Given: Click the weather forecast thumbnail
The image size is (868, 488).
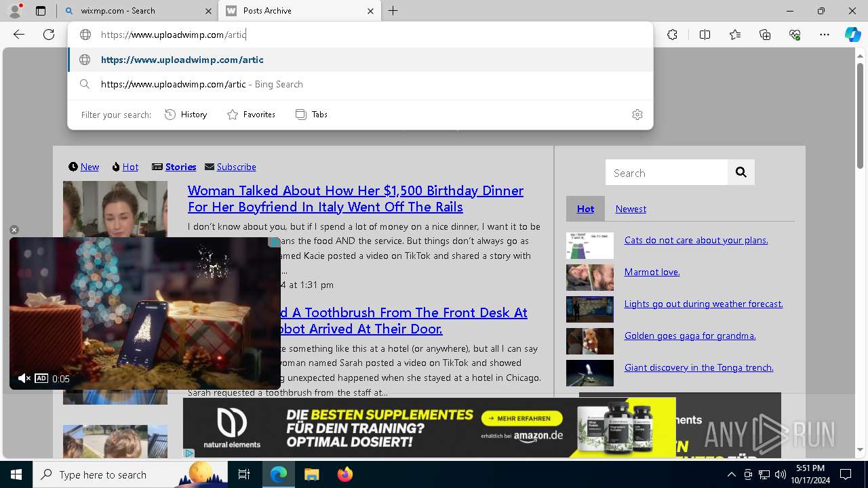Looking at the screenshot, I should (x=590, y=310).
